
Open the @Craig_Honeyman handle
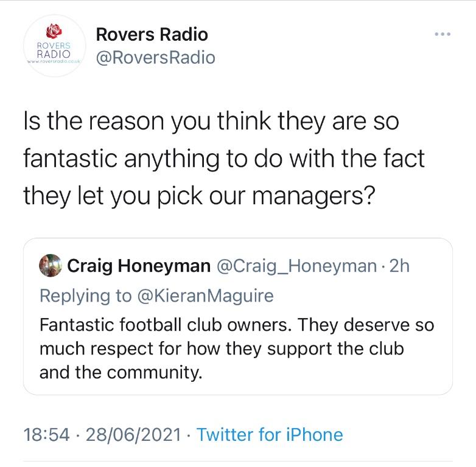click(296, 266)
